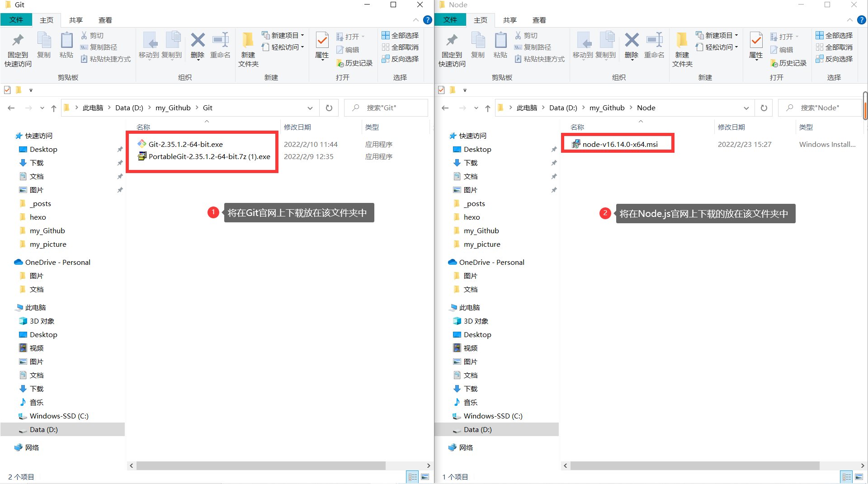The height and width of the screenshot is (484, 868).
Task: Open address history dropdown in Git window
Action: (x=310, y=108)
